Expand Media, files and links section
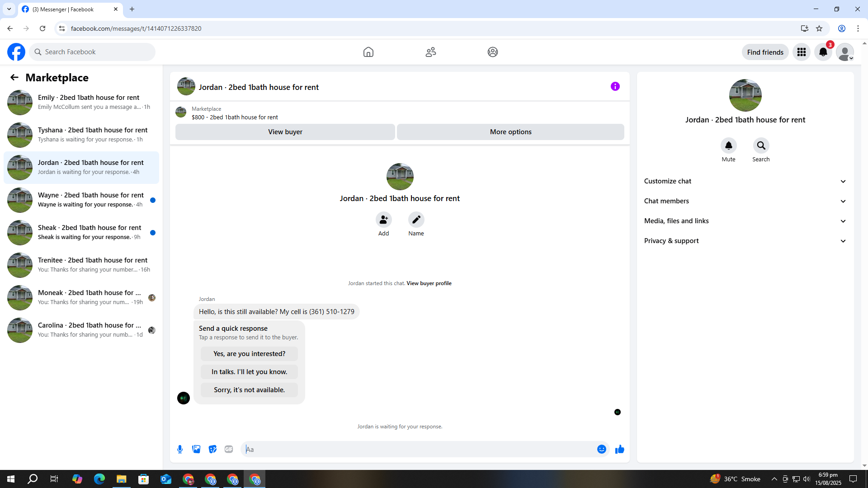The width and height of the screenshot is (868, 488). coord(745,221)
